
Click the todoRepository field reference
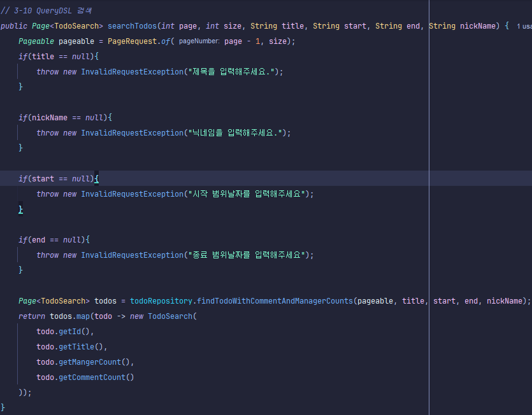click(161, 301)
